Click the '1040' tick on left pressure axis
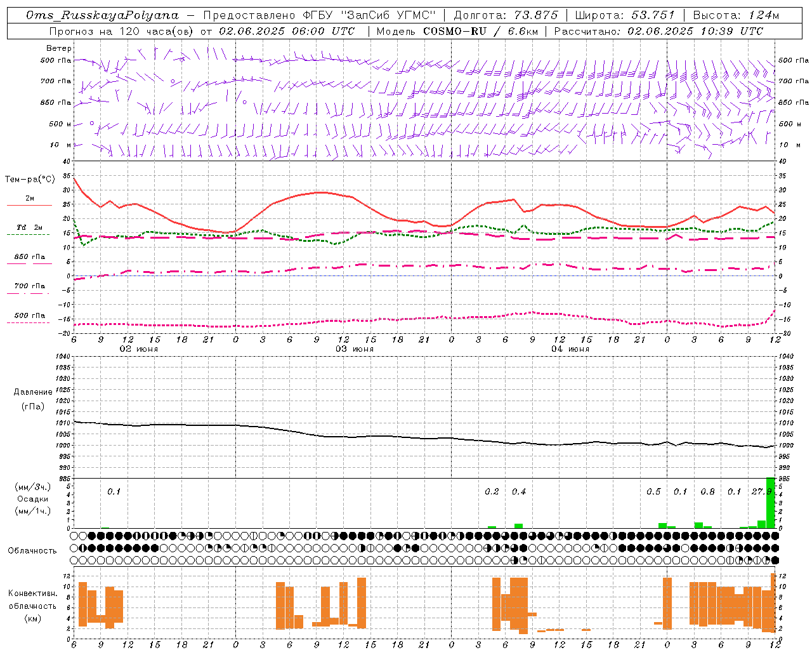This screenshot has width=812, height=650. [63, 357]
